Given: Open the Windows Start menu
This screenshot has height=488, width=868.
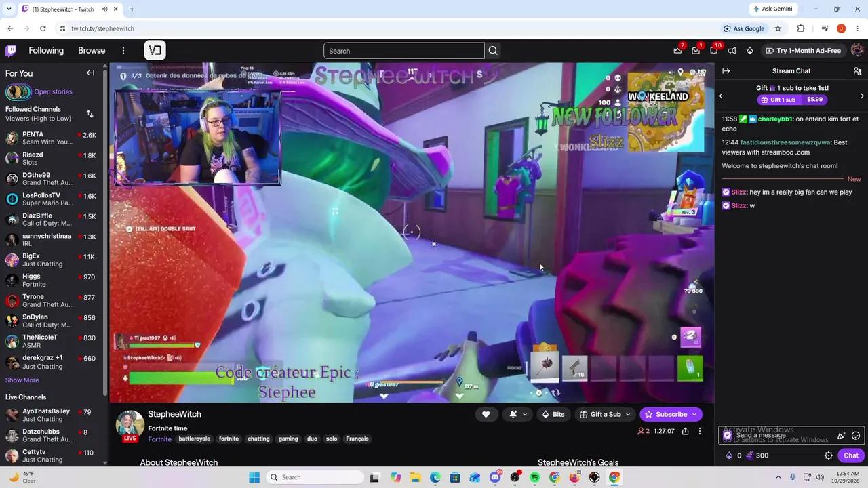Looking at the screenshot, I should click(254, 477).
